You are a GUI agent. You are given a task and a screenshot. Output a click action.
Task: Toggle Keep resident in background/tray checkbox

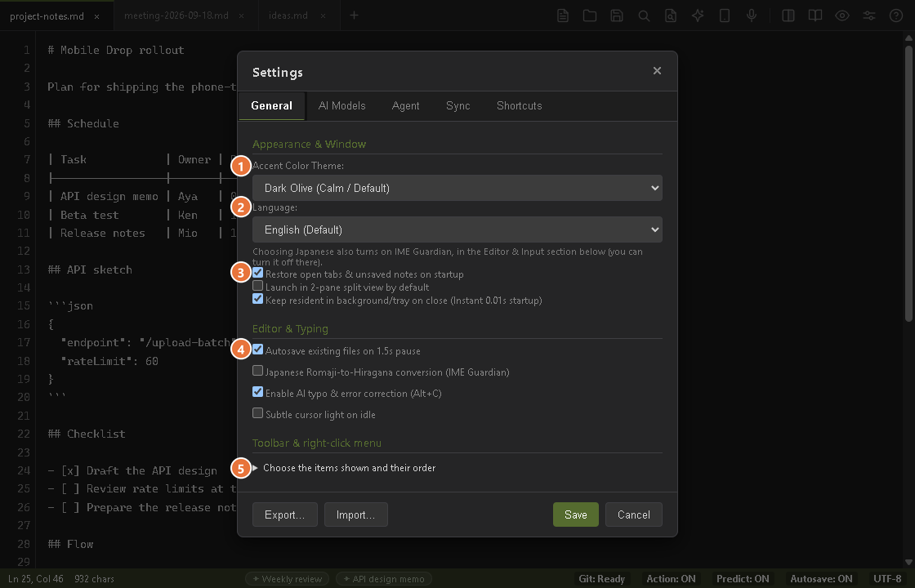(257, 299)
